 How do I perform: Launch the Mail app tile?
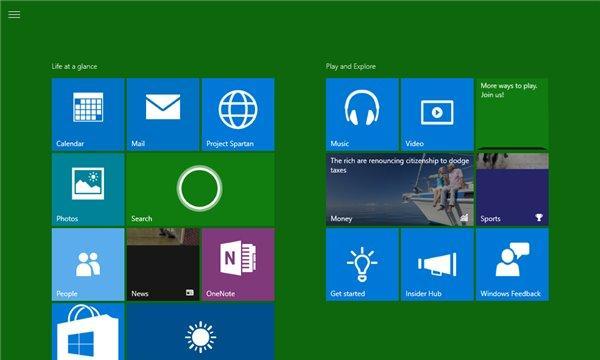point(163,114)
